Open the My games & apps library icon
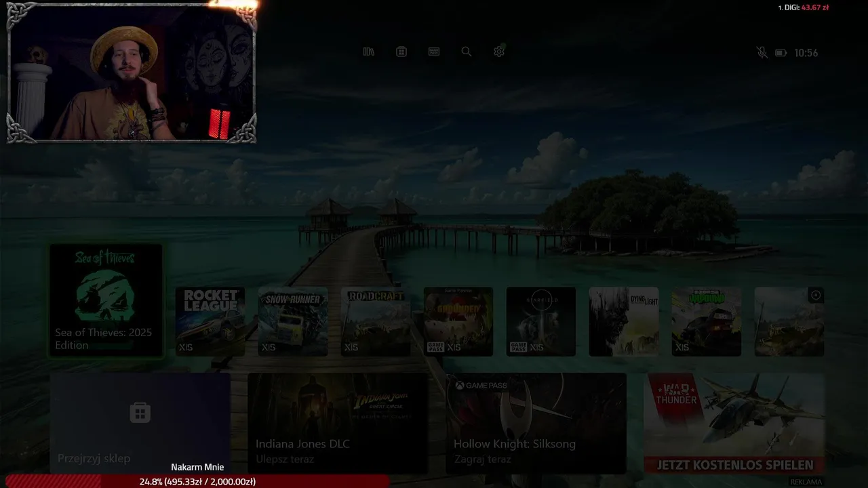868x488 pixels. click(x=369, y=52)
